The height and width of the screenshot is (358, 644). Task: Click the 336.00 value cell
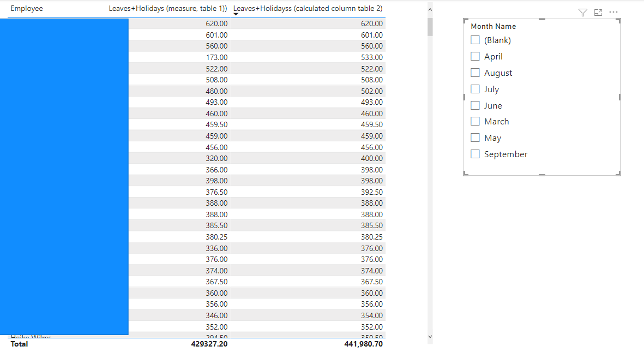click(x=216, y=248)
